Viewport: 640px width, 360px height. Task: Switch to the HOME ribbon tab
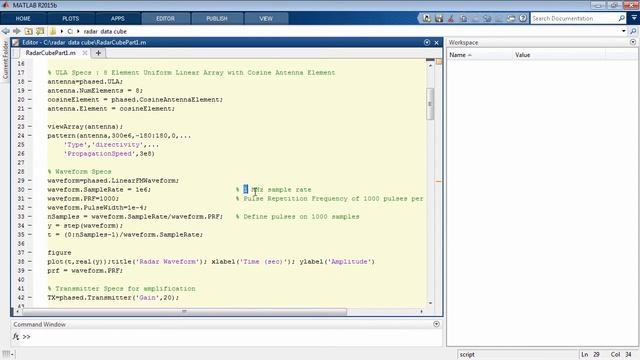[x=23, y=18]
